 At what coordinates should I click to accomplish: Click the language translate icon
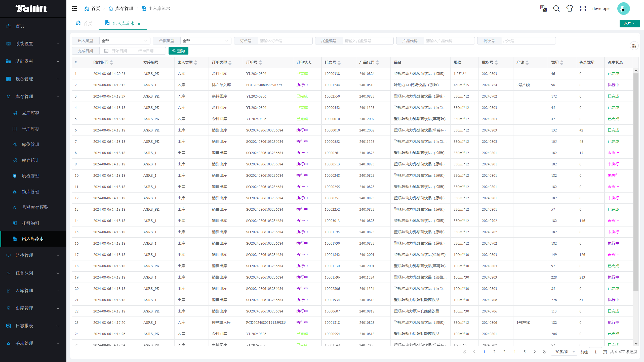tap(543, 9)
